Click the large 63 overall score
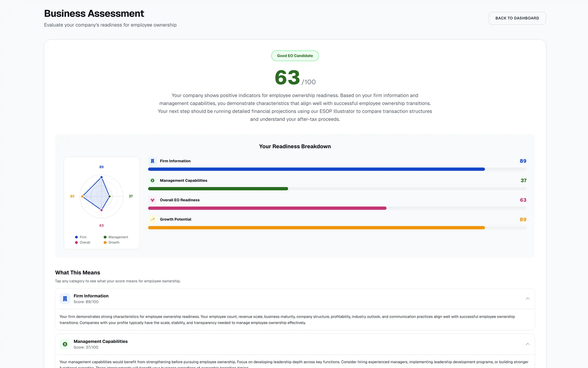 [x=287, y=78]
